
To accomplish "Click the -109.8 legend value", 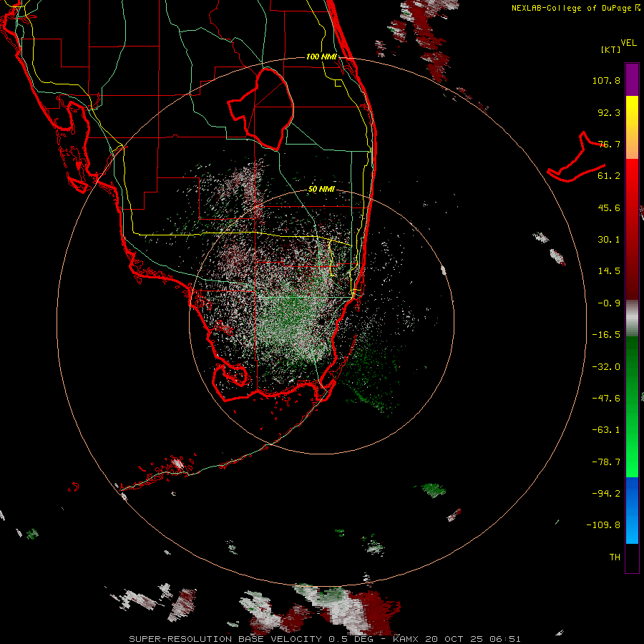I will pyautogui.click(x=603, y=525).
